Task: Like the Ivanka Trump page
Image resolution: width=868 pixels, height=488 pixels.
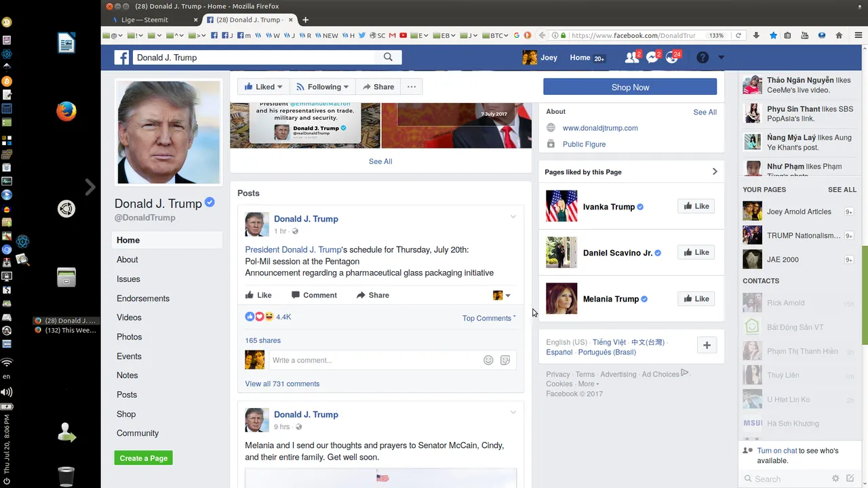Action: (x=696, y=206)
